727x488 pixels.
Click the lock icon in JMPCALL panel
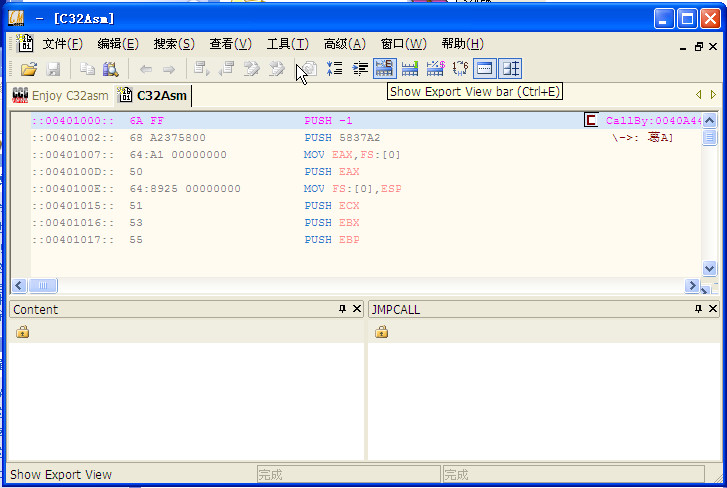click(x=382, y=332)
